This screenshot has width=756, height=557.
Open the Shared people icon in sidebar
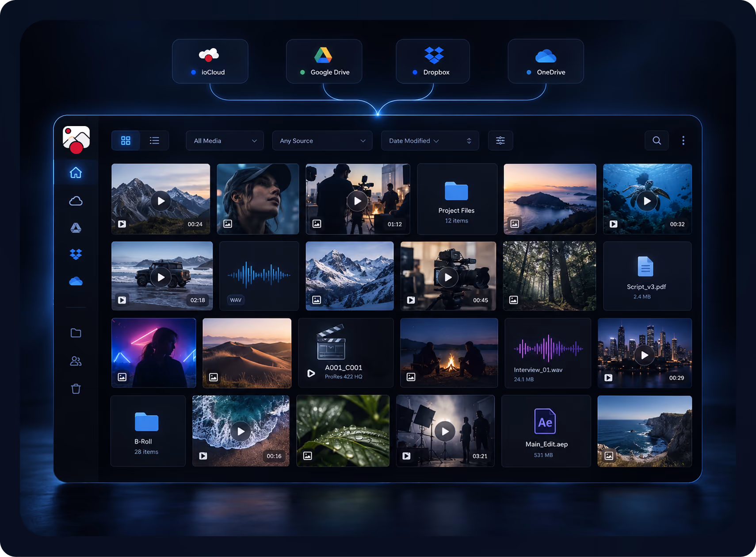[76, 361]
